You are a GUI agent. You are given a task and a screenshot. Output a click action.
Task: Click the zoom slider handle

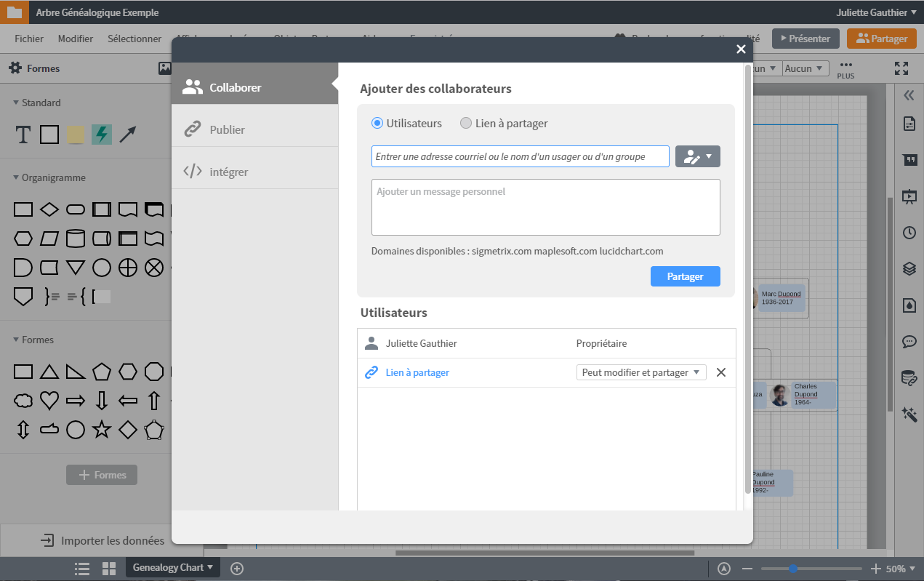(793, 569)
